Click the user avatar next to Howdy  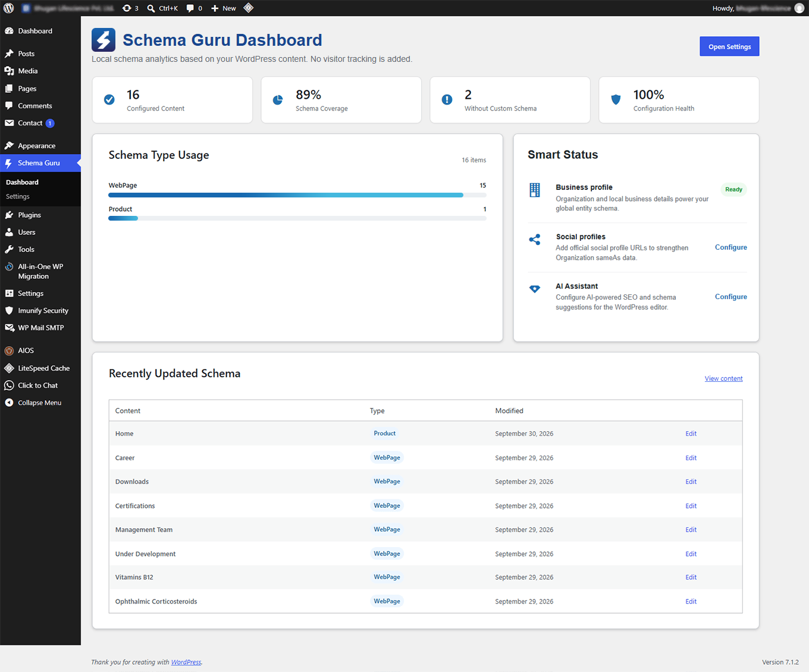(x=799, y=8)
